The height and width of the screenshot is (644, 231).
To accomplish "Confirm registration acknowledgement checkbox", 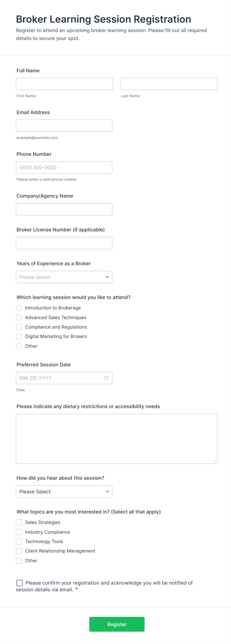I will 20,583.
